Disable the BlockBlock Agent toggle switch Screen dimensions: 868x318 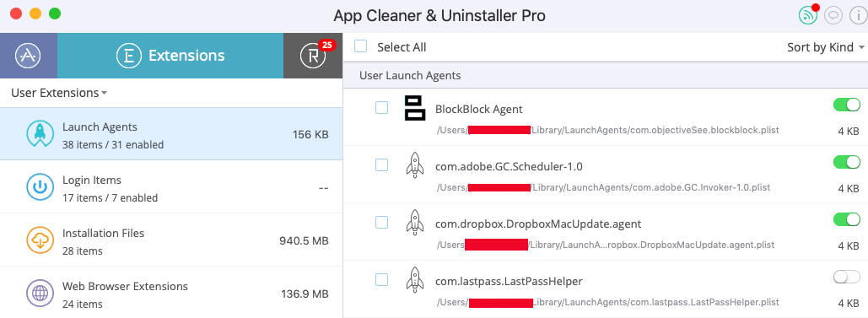point(846,105)
